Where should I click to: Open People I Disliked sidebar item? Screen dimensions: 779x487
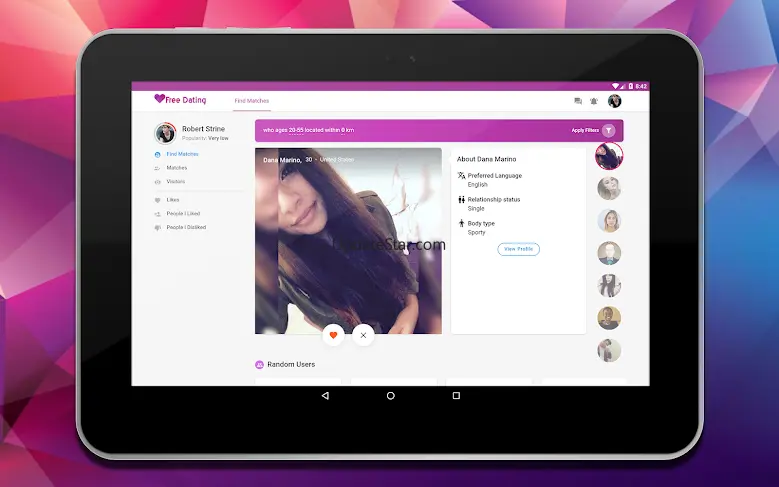click(186, 228)
